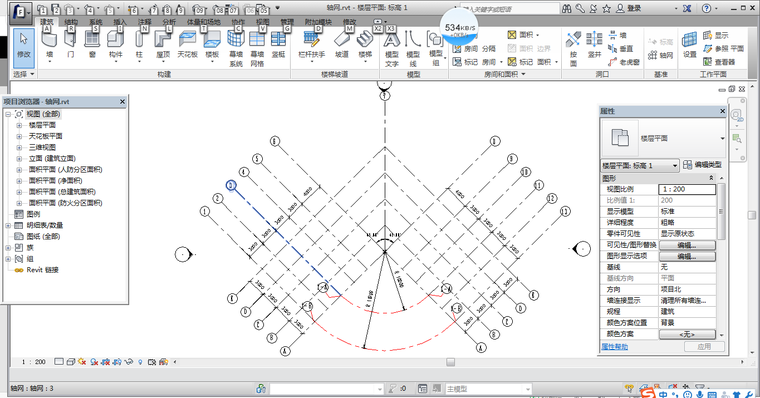Select the 竖梃 (Mullion) tool

[278, 45]
